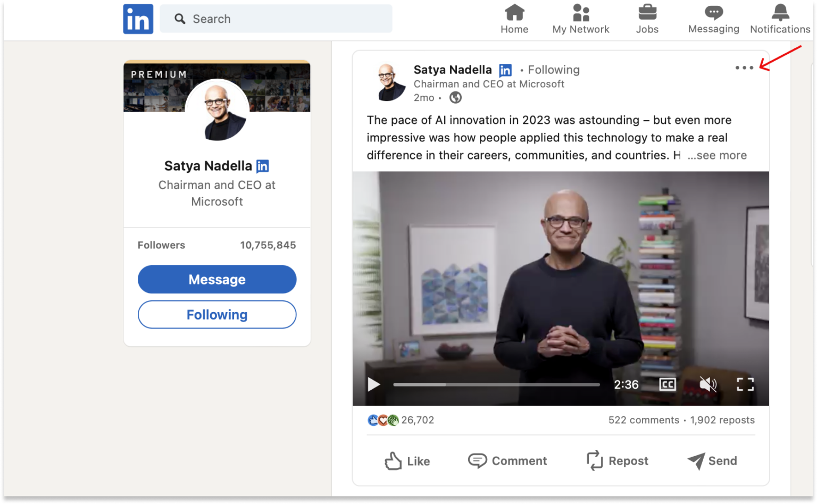Open the Home feed icon
The image size is (817, 504).
[x=514, y=16]
